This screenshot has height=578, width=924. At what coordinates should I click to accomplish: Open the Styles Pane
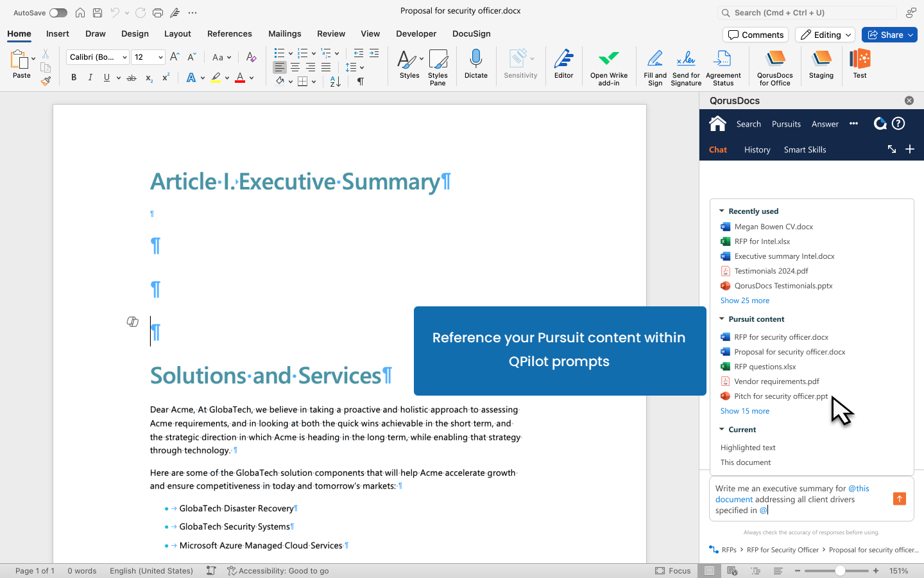click(438, 67)
